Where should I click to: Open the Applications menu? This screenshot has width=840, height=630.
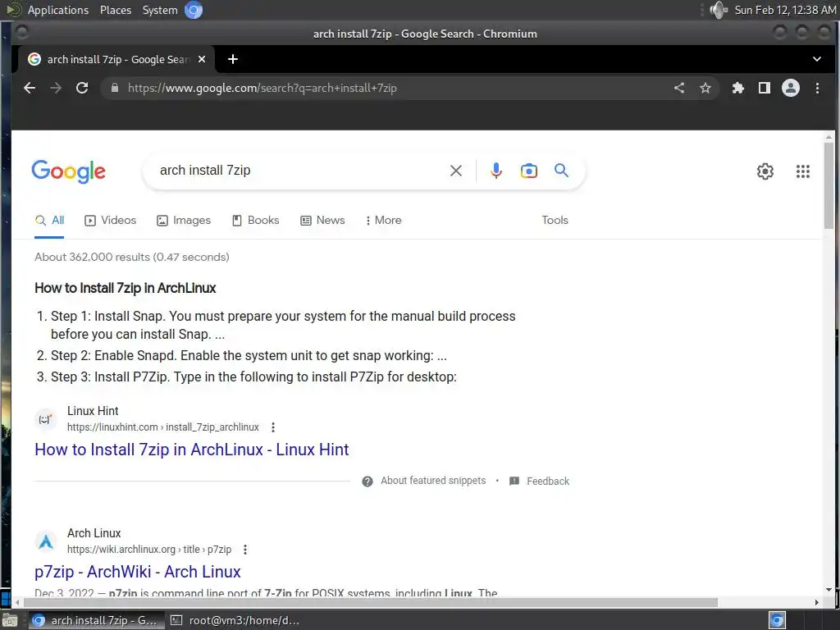click(58, 10)
